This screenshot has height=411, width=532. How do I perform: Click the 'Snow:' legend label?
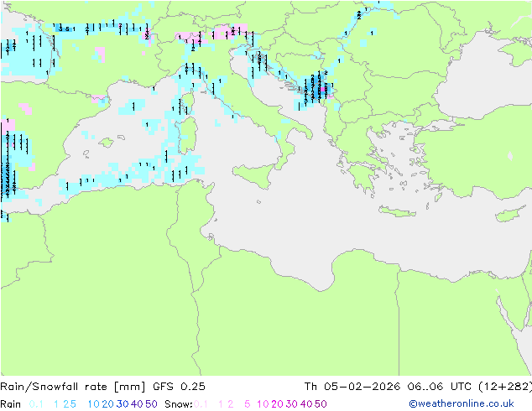click(179, 404)
